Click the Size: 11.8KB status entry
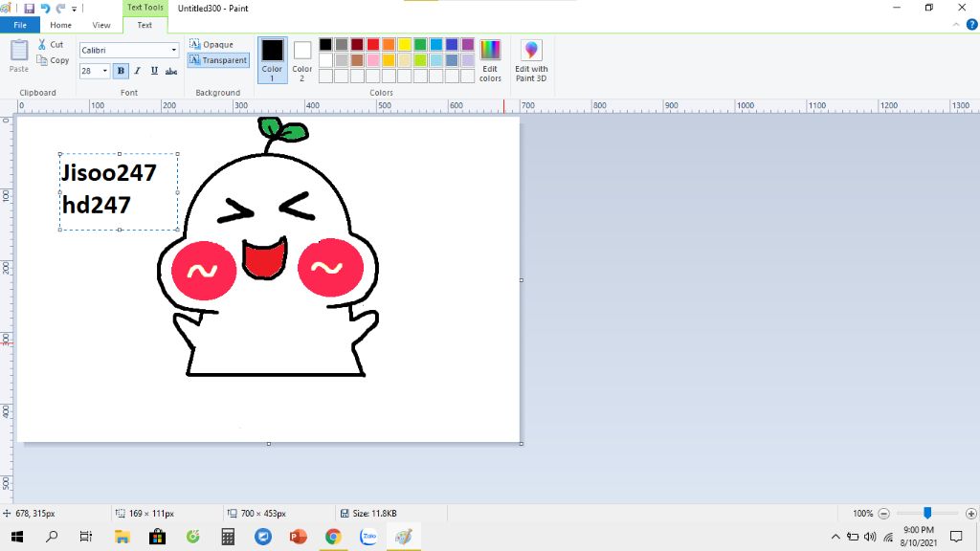The image size is (980, 551). tap(368, 514)
